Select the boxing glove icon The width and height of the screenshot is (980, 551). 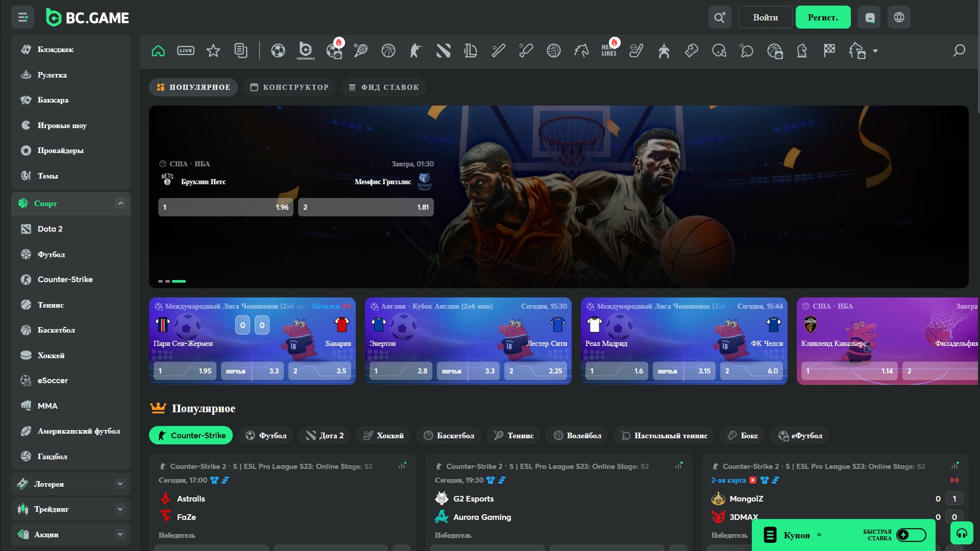tap(692, 51)
